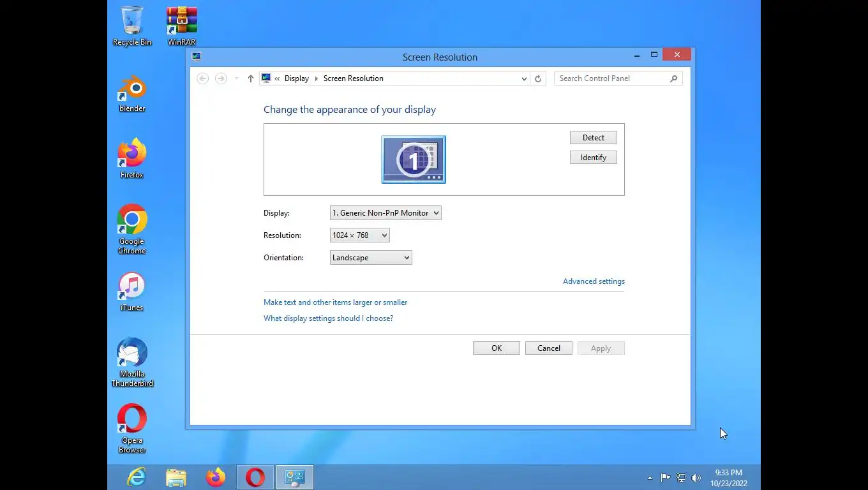Open the Action Center flag icon
The image size is (868, 490).
coord(665,477)
